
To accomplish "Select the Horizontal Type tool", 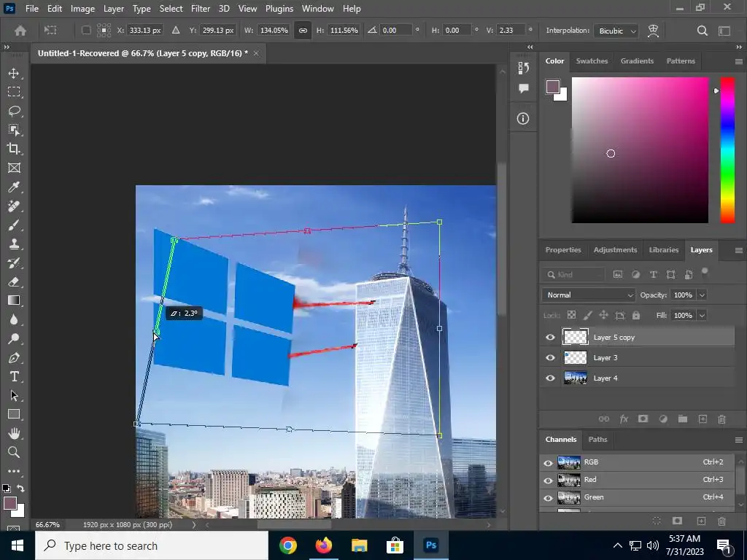I will click(14, 377).
